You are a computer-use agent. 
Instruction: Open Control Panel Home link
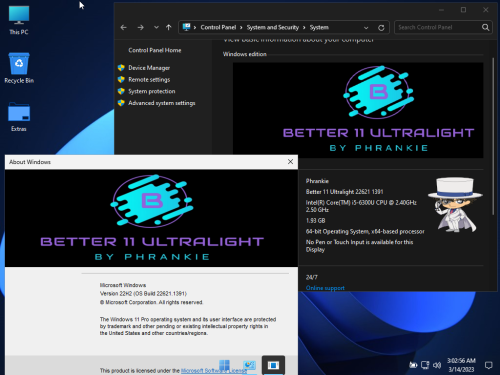coord(155,50)
